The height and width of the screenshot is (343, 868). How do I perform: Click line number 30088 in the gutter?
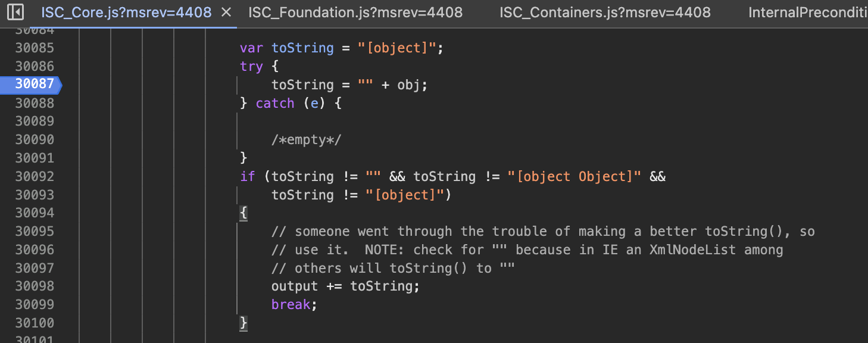click(x=35, y=103)
